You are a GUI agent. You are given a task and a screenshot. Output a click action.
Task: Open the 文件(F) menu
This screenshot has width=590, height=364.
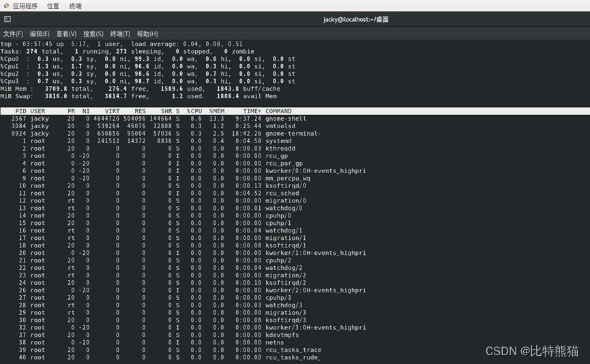point(13,33)
